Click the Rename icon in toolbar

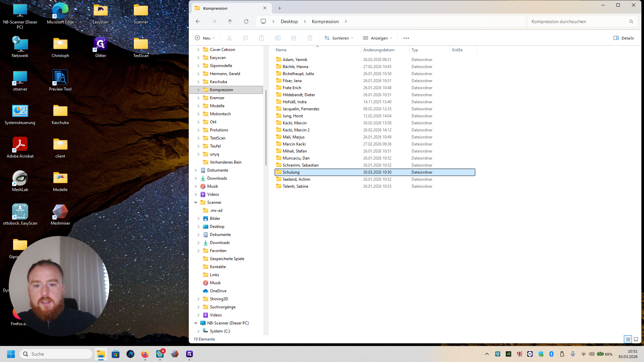pyautogui.click(x=278, y=38)
